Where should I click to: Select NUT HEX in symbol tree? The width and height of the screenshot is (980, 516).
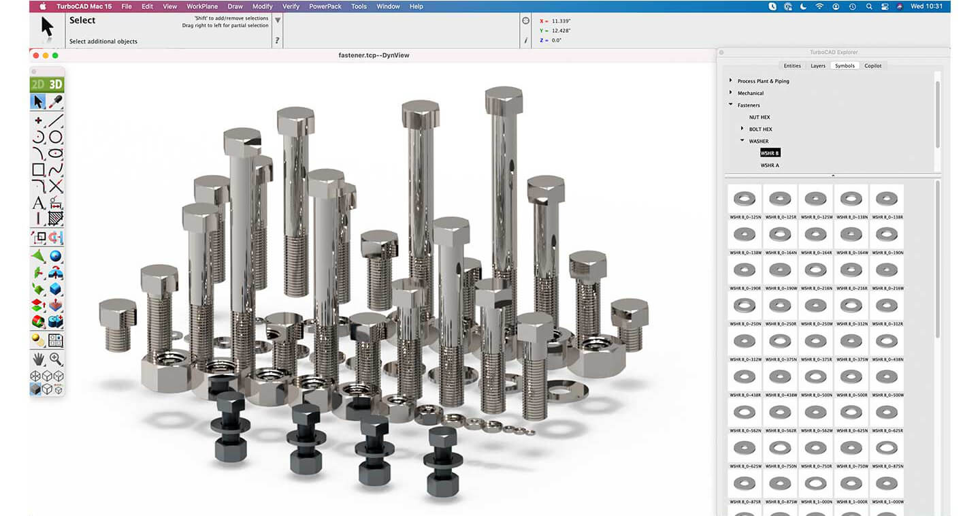[759, 117]
